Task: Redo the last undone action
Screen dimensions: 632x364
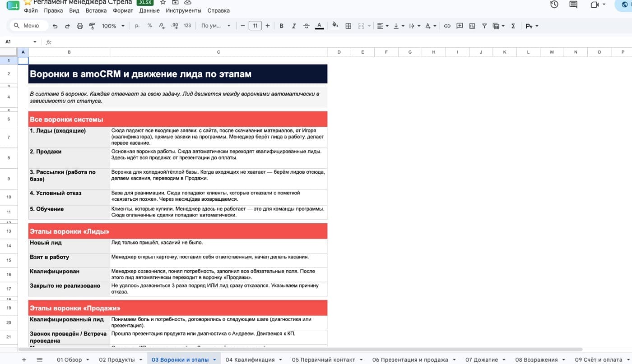Action: (67, 26)
